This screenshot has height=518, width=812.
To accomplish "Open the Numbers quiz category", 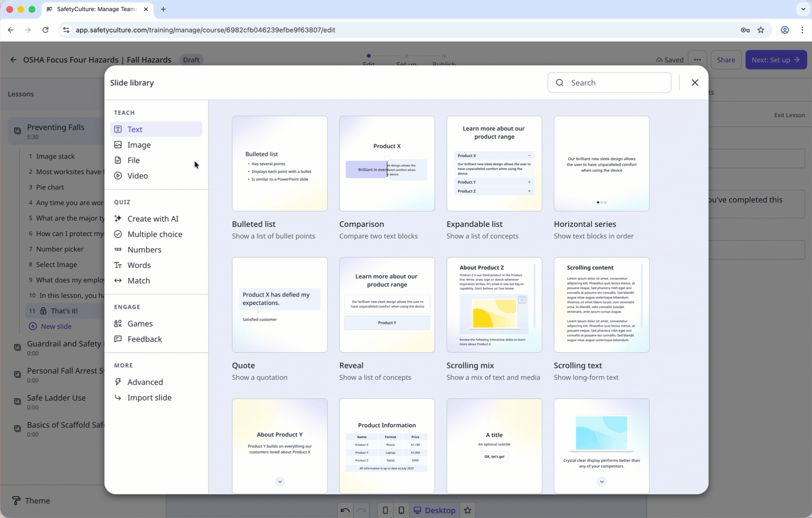I will (156, 249).
